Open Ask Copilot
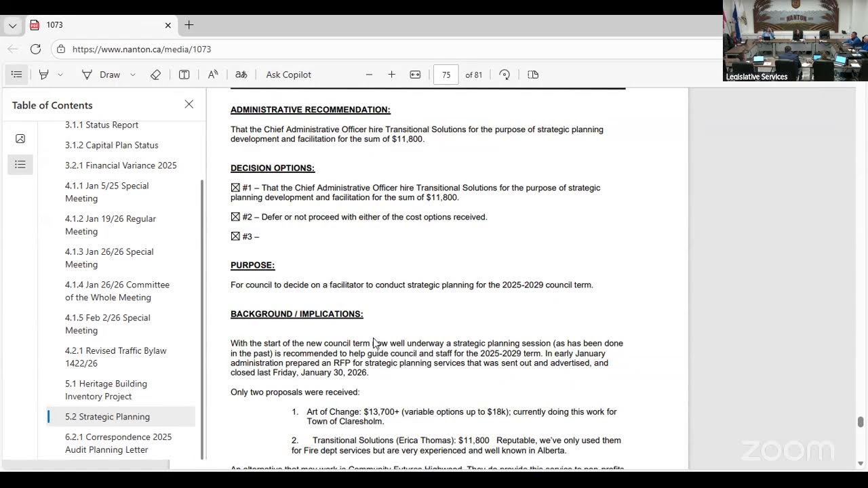 [x=288, y=75]
